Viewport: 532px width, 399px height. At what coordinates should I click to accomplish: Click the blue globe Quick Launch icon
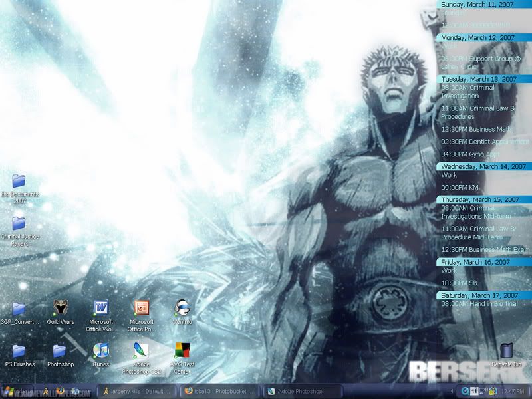(75, 392)
